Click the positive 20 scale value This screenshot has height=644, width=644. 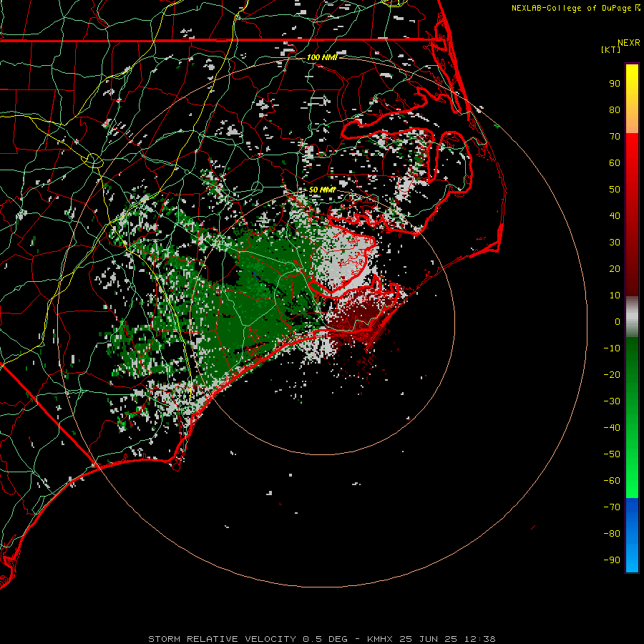point(615,269)
